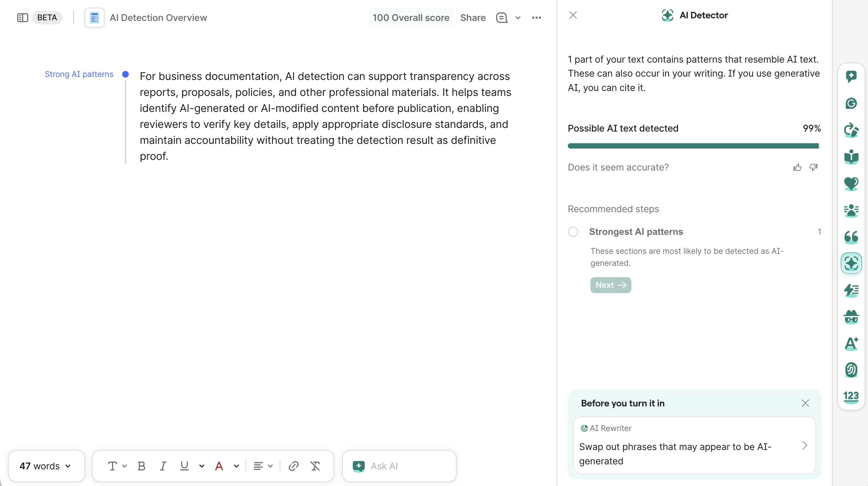
Task: Click the AI text detected progress bar
Action: (695, 146)
